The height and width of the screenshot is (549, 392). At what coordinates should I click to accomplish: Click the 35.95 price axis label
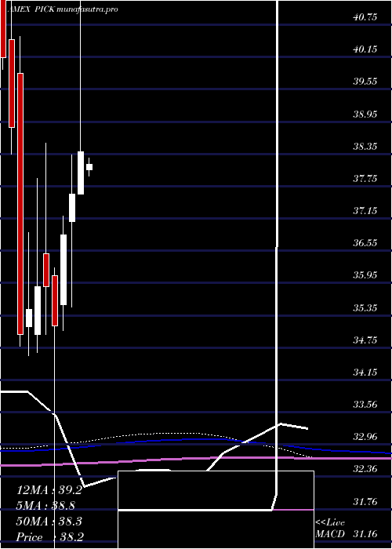[365, 275]
